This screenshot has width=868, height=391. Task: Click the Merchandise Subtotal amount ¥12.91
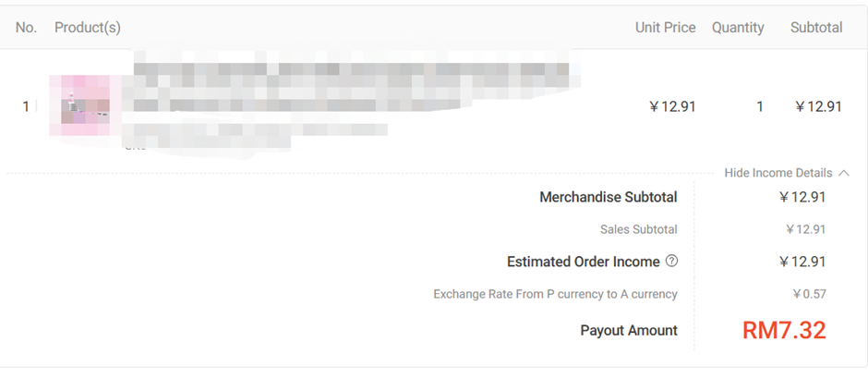point(802,197)
